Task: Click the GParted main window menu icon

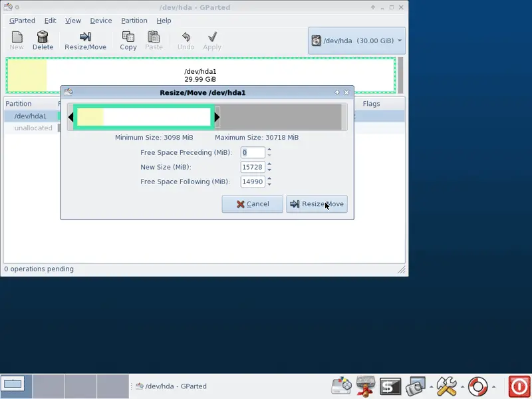Action: (8, 7)
